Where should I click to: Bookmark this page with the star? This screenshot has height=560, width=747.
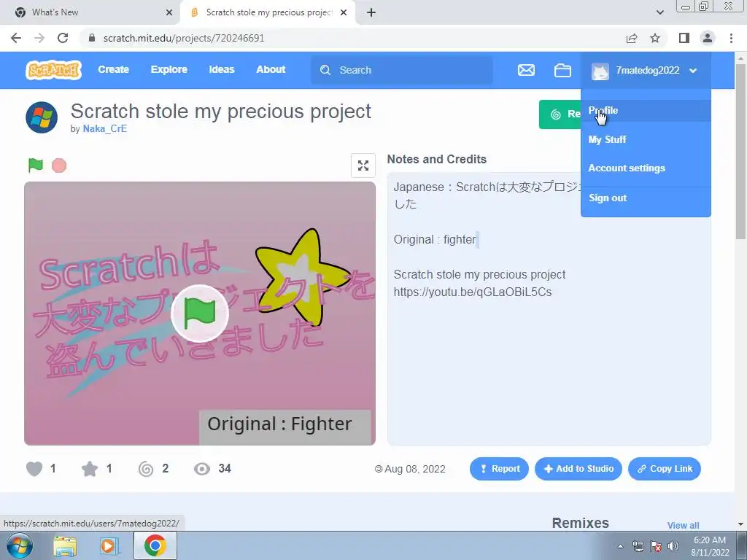point(655,38)
